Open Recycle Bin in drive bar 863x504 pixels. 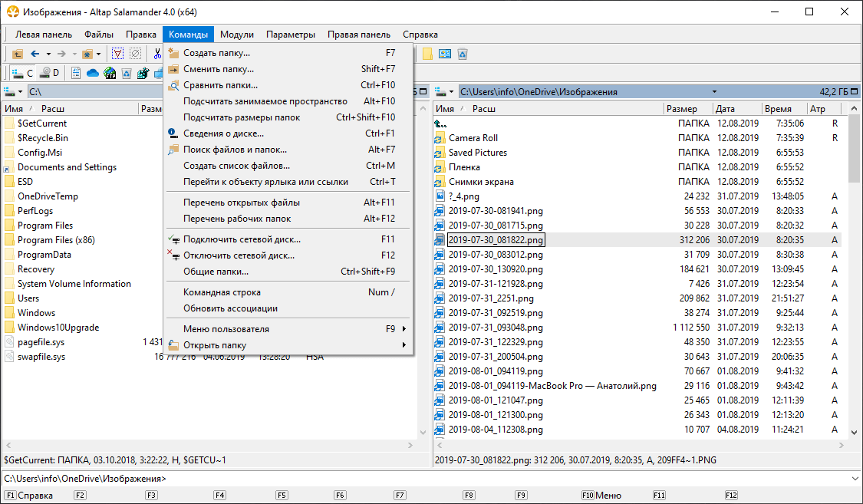(127, 73)
